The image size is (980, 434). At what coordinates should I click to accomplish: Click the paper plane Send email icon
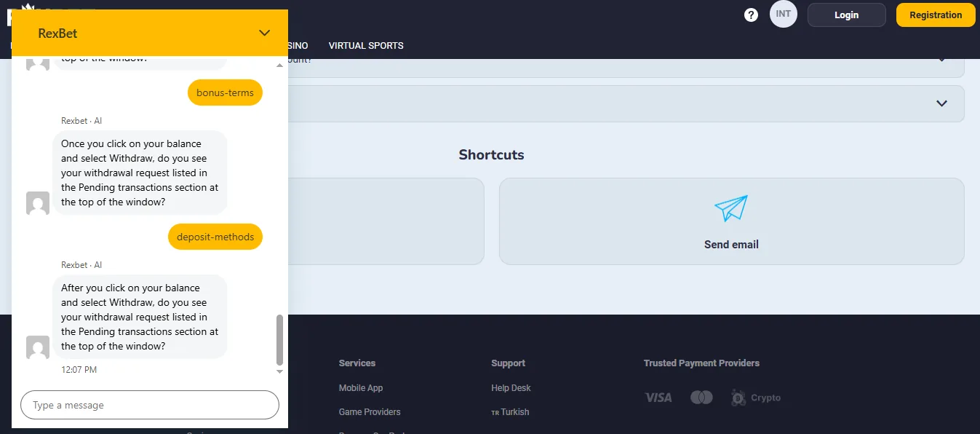click(x=731, y=208)
